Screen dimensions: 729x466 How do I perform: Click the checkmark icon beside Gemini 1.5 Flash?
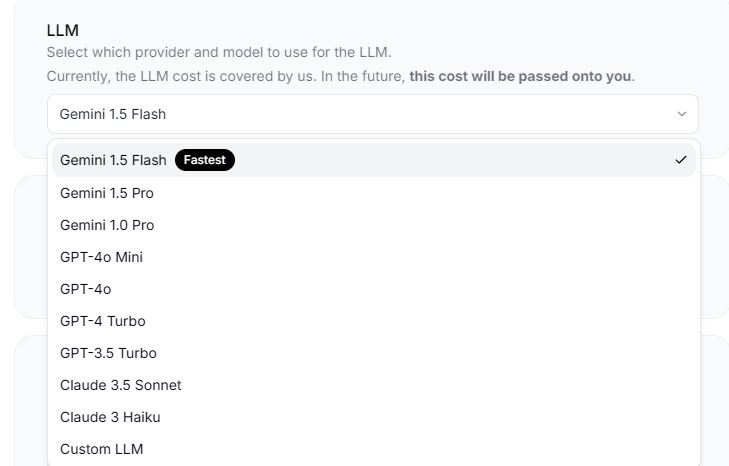(x=681, y=160)
